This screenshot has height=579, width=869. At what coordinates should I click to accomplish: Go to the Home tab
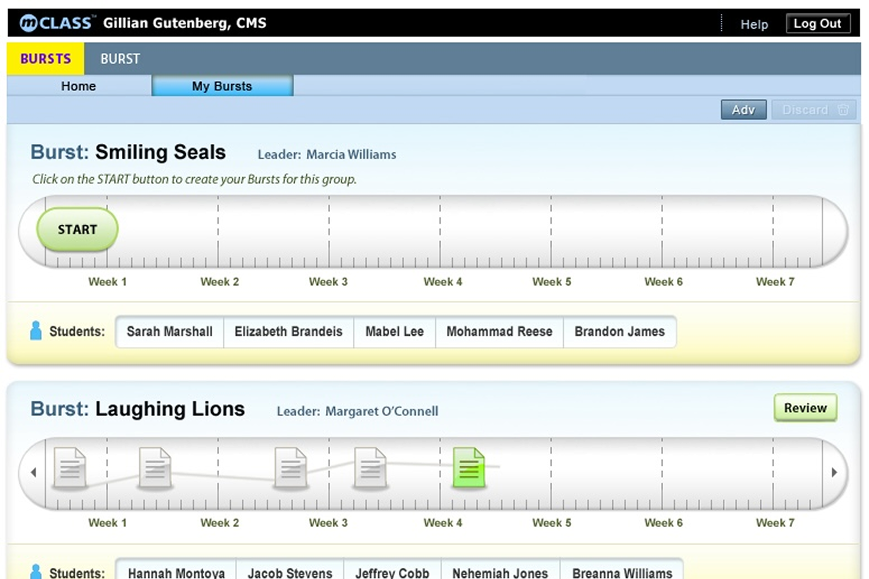pos(79,86)
